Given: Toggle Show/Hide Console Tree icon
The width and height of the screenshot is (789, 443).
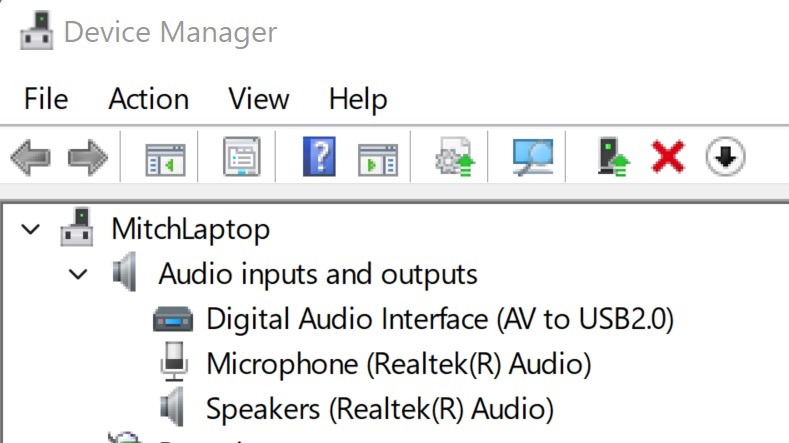Looking at the screenshot, I should tap(165, 160).
